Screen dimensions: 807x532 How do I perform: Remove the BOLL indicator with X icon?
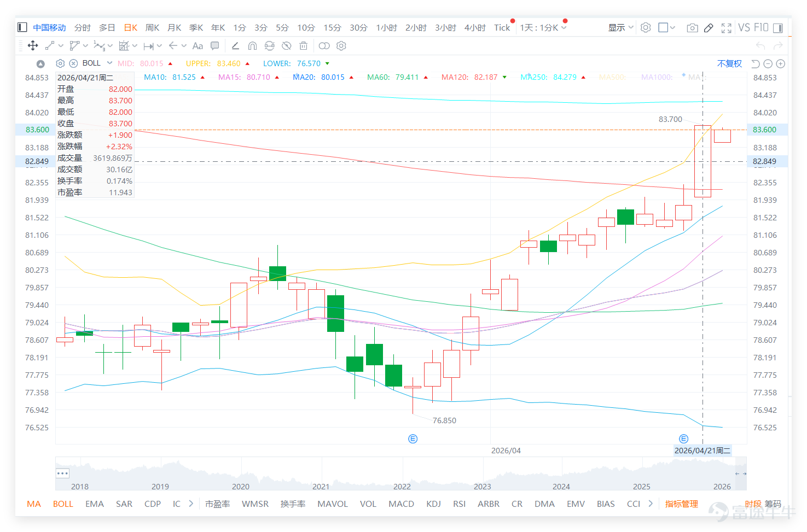point(73,63)
